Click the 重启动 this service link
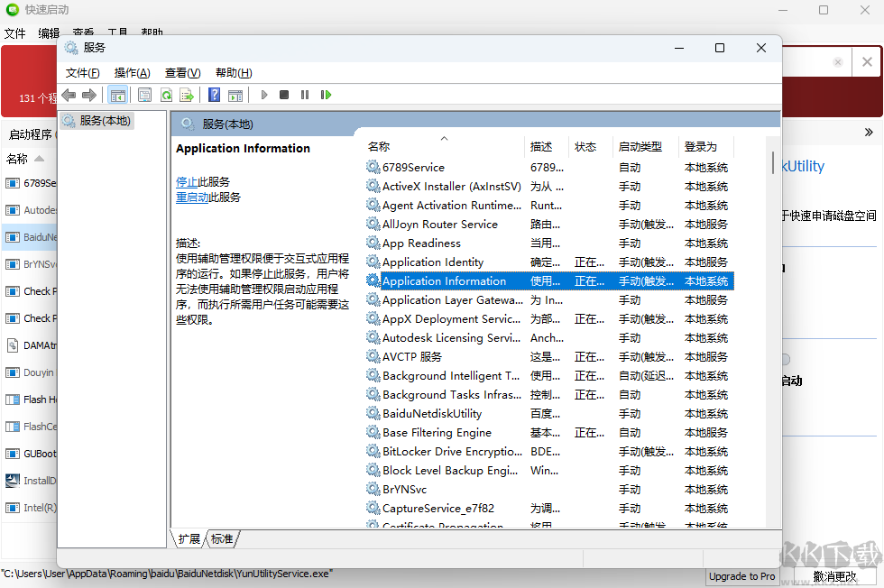This screenshot has height=588, width=884. [x=192, y=197]
